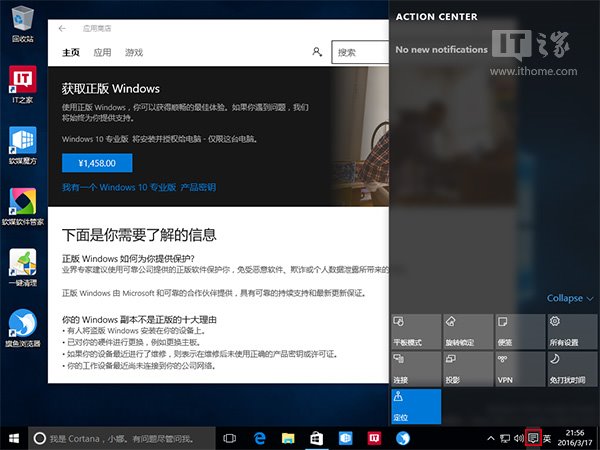Collapse the quick actions grid
Screen dimensions: 600x450
pyautogui.click(x=570, y=298)
